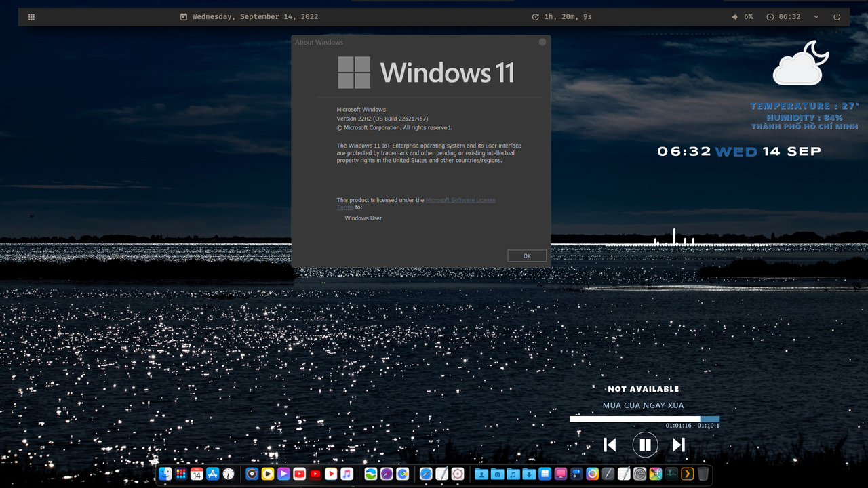Expand the chevron dropdown next to the clock

tap(815, 16)
